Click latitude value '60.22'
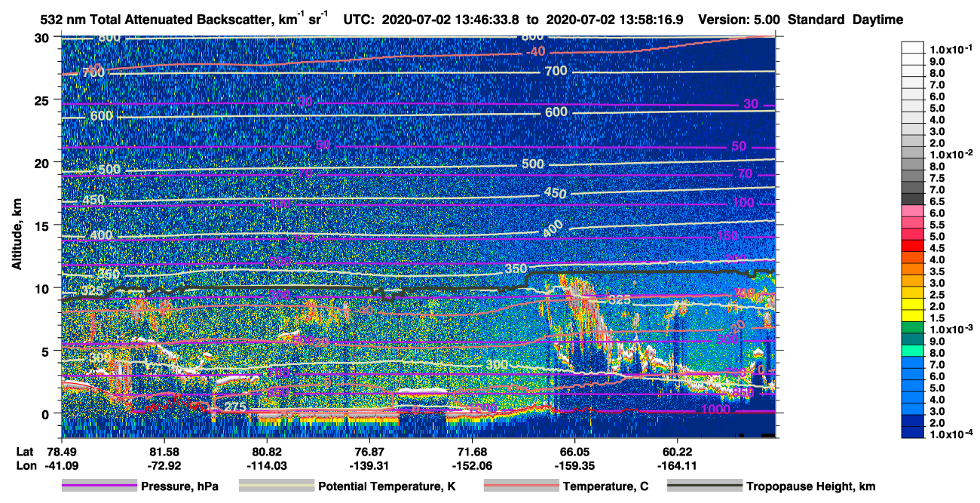 [x=677, y=451]
